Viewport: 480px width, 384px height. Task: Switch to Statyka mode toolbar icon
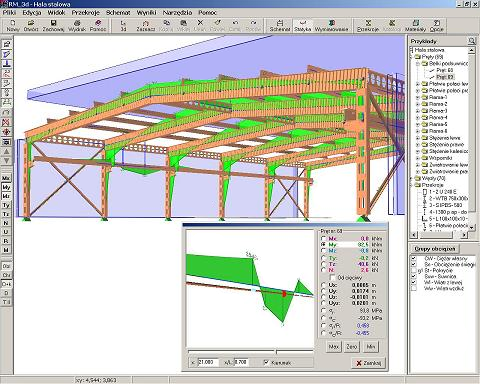303,25
